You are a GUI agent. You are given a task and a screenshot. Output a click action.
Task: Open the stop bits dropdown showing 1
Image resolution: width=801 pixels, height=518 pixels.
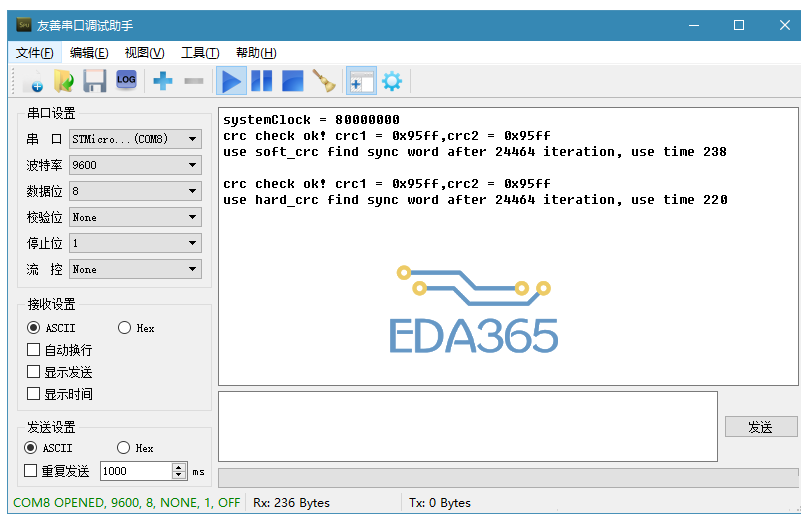(x=135, y=243)
